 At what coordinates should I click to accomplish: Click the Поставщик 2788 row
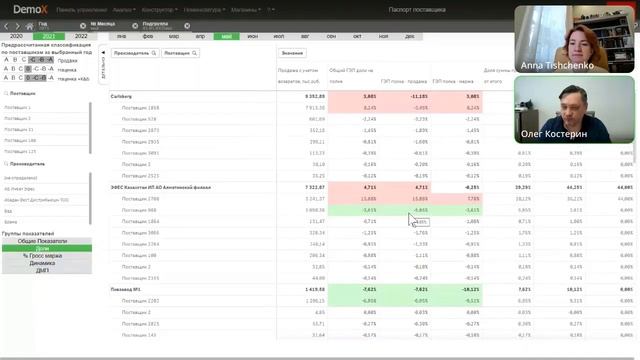pos(372,199)
